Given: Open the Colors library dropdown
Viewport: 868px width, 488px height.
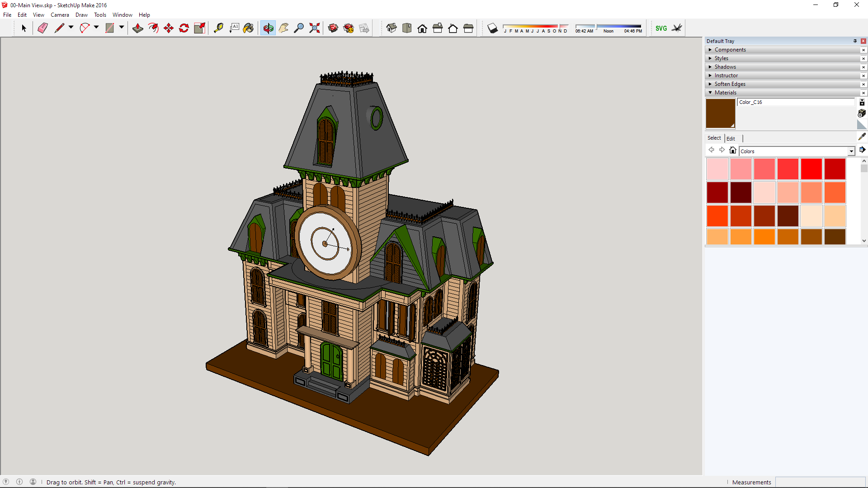Looking at the screenshot, I should [x=851, y=151].
